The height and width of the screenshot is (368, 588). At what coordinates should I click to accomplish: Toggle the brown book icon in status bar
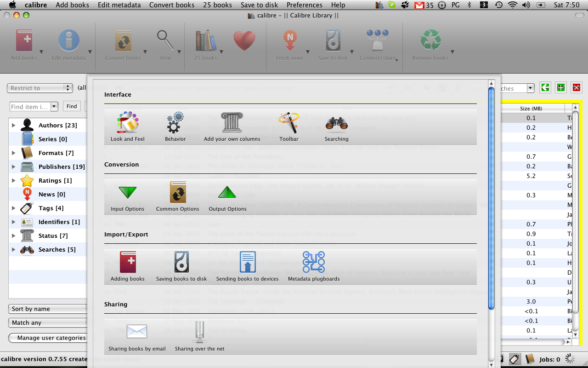pyautogui.click(x=530, y=359)
